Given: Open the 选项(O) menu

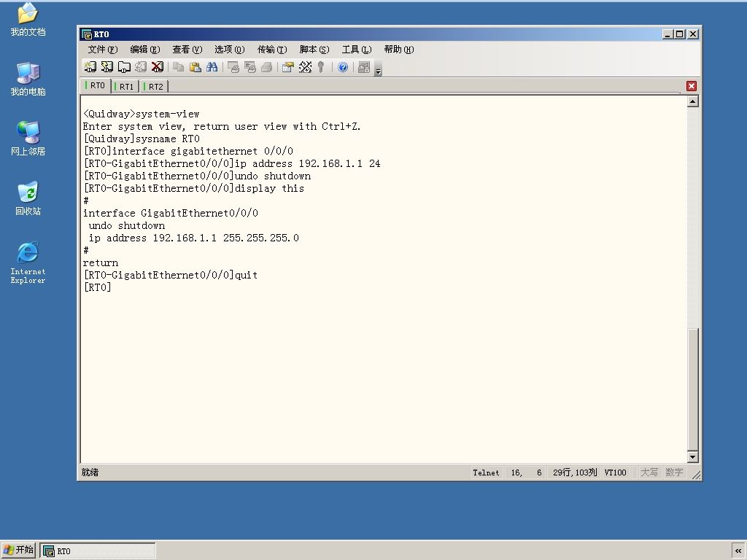Looking at the screenshot, I should tap(229, 50).
